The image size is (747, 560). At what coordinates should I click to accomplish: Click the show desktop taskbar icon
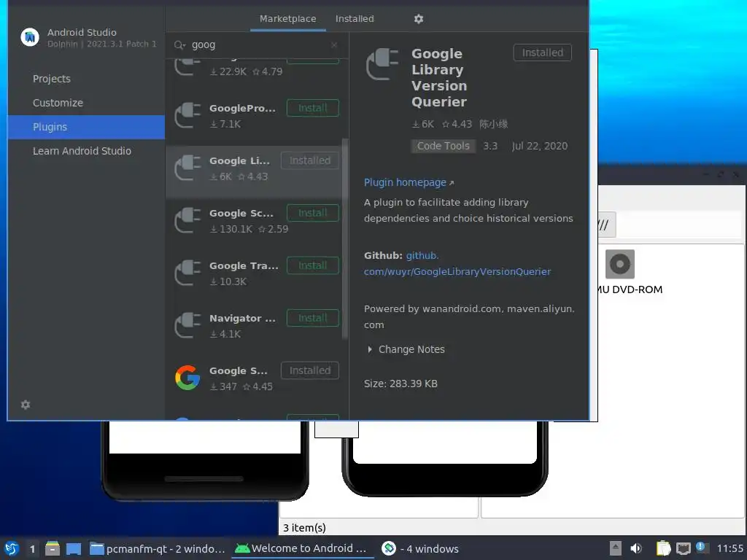74,548
